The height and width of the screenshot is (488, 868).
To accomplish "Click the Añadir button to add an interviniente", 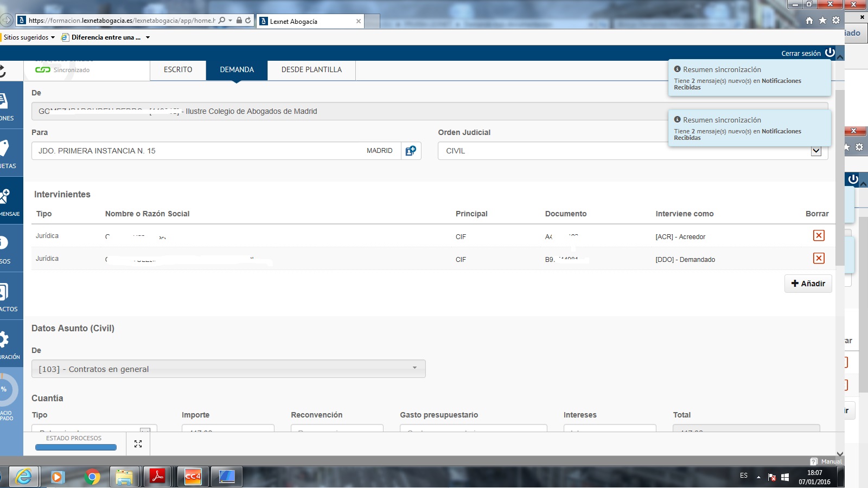I will [808, 283].
